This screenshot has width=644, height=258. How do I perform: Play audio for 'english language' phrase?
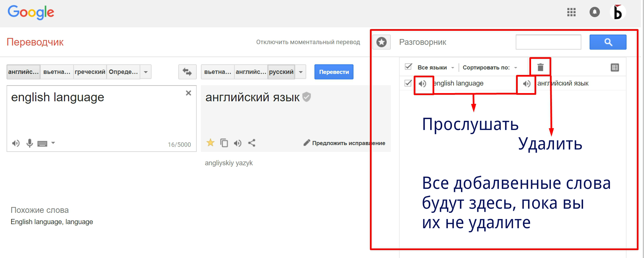click(x=423, y=83)
